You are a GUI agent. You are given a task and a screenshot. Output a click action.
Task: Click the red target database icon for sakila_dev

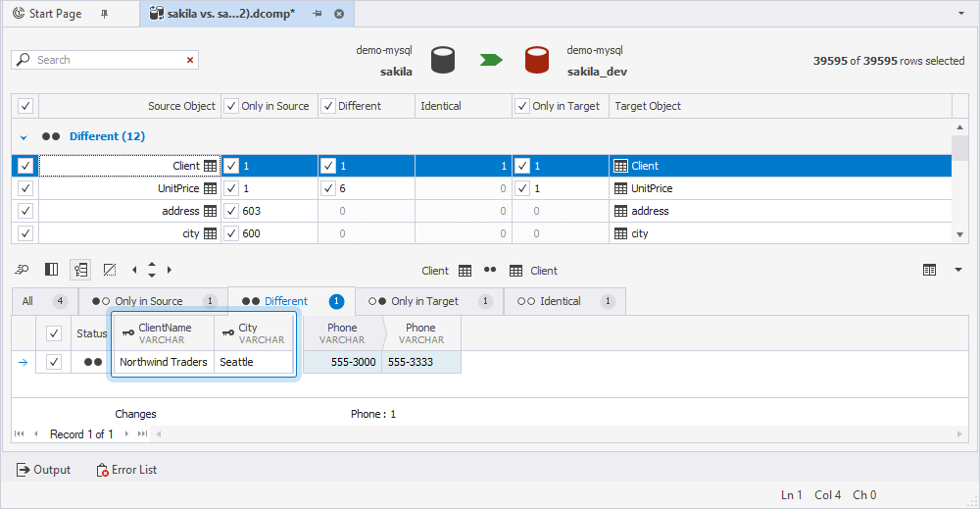coord(537,60)
